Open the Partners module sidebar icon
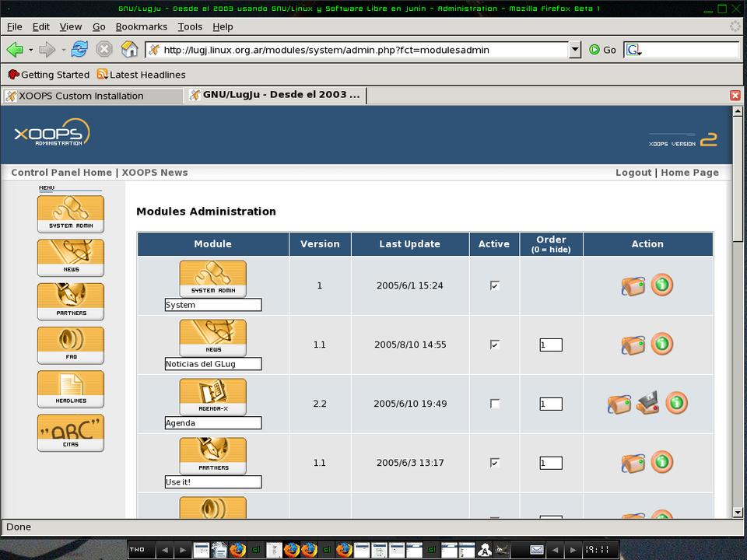This screenshot has height=560, width=747. click(70, 301)
